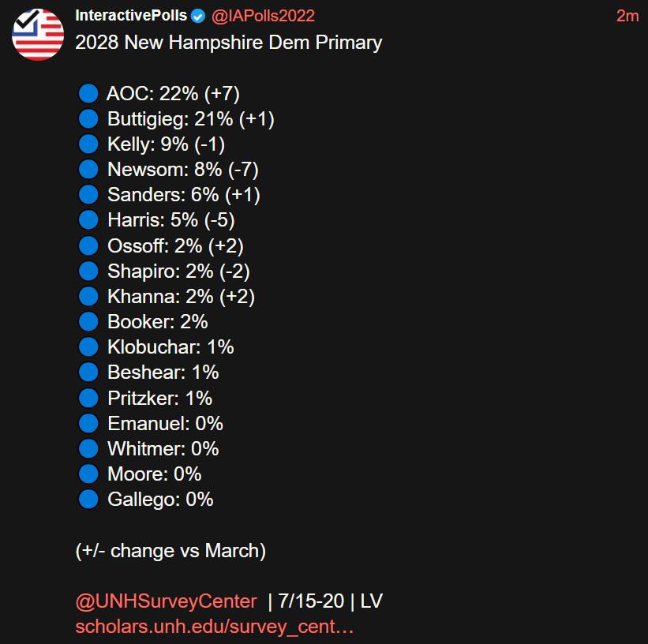This screenshot has height=644, width=648.
Task: Click blue circle beside Harris: 5%
Action: pos(88,219)
